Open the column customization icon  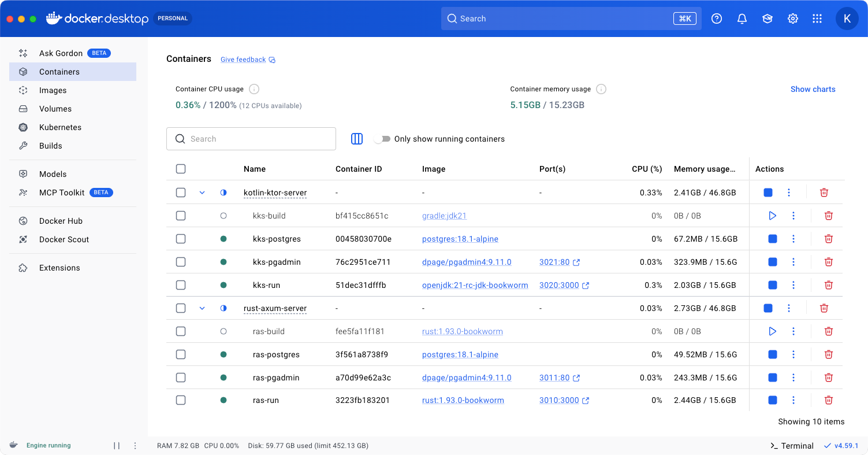(357, 139)
